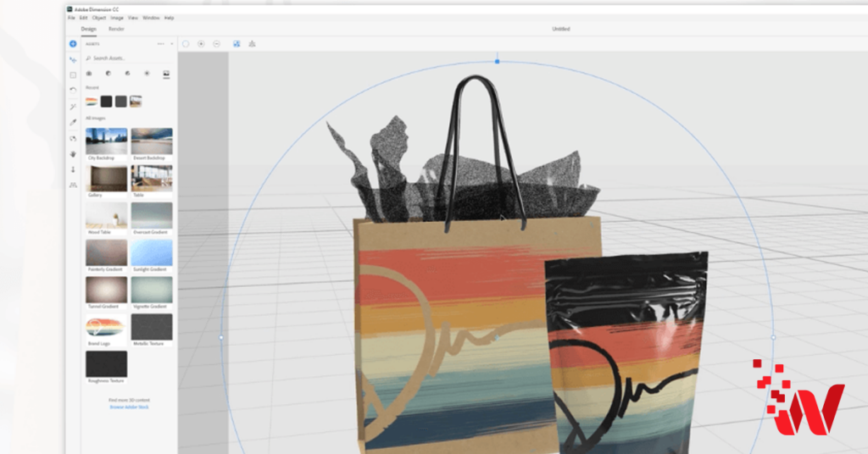Click the zoom-in plus in canvas toolbar
This screenshot has height=454, width=868.
pyautogui.click(x=201, y=43)
